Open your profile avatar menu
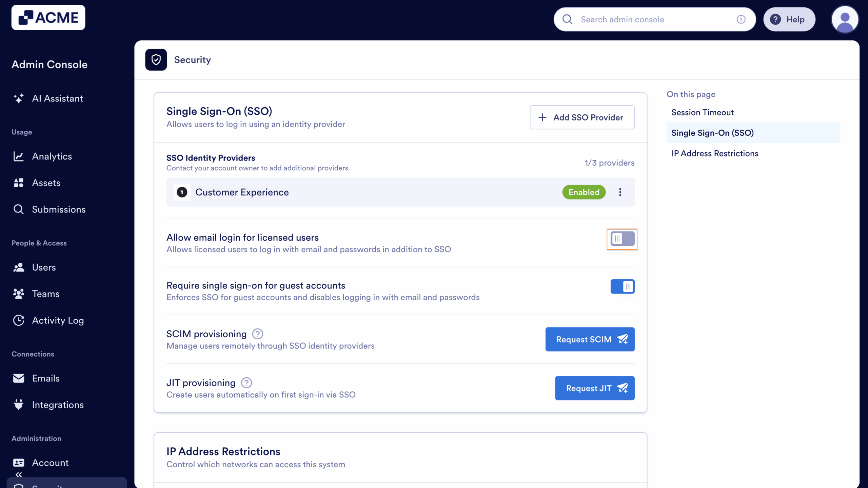The width and height of the screenshot is (868, 488). (x=845, y=19)
